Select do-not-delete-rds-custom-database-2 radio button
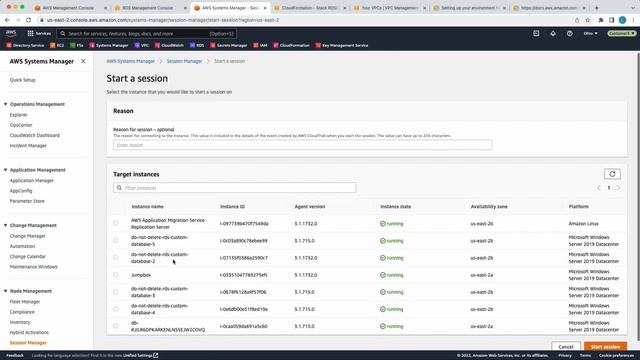This screenshot has width=640, height=360. (x=116, y=258)
